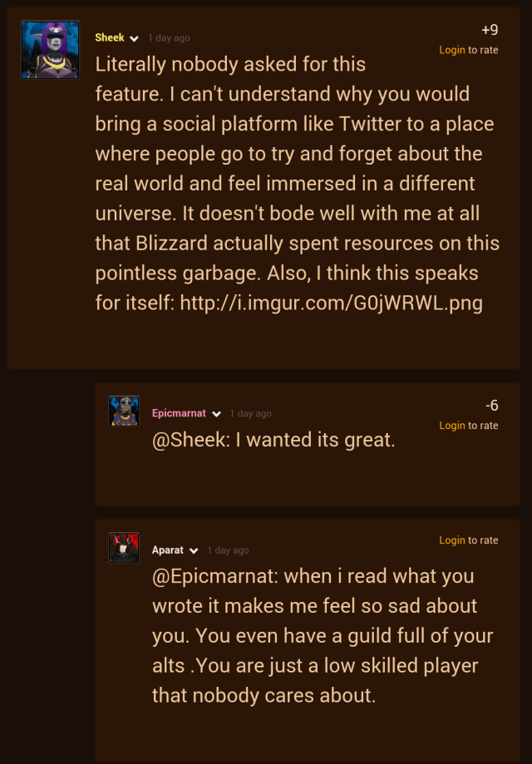This screenshot has height=764, width=532.
Task: Open the chevron menu beside Epicmarnat
Action: pyautogui.click(x=216, y=414)
